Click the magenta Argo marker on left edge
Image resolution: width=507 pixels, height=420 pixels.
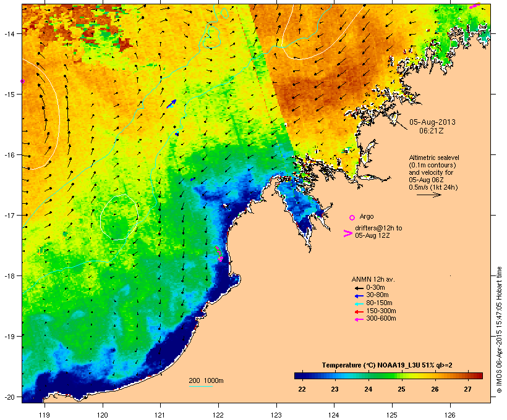(x=22, y=81)
